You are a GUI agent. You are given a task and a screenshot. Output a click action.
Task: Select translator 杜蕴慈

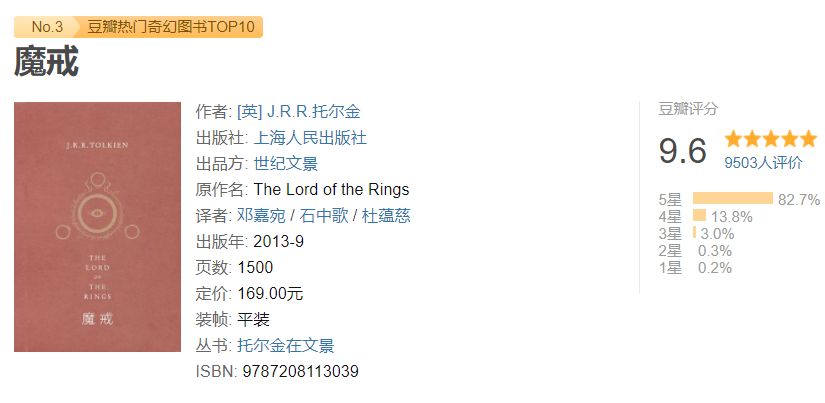coord(386,216)
